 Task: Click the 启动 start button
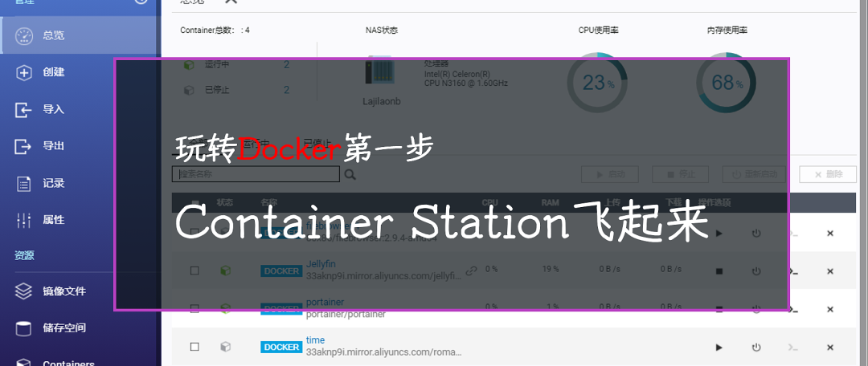pos(609,174)
